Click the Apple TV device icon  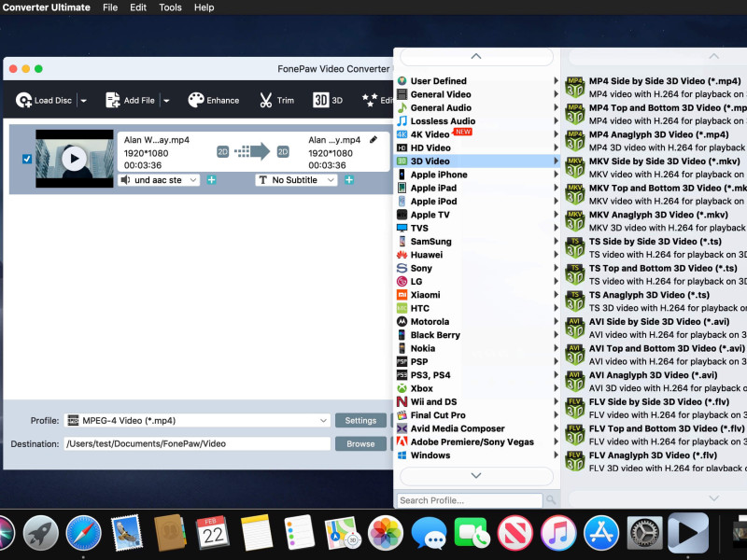(x=402, y=215)
